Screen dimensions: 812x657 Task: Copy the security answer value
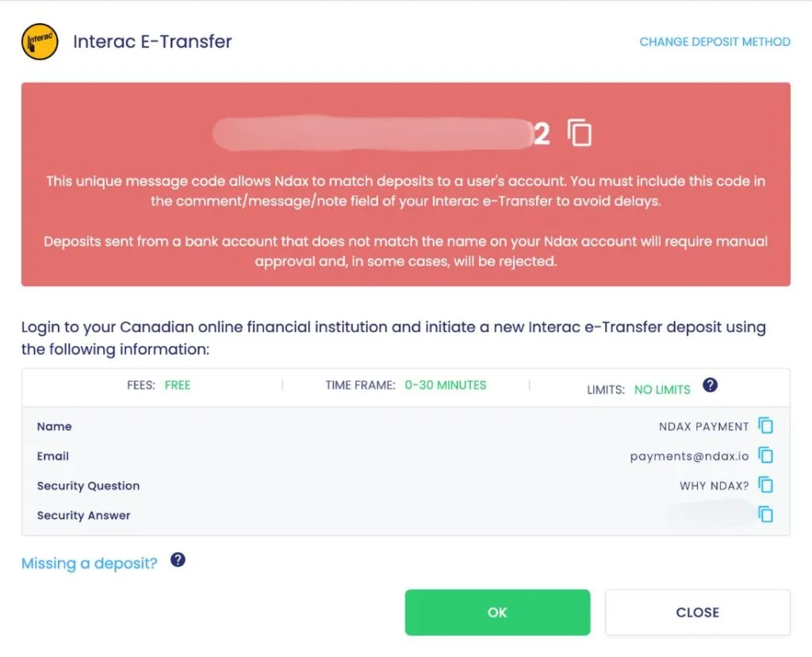click(765, 514)
